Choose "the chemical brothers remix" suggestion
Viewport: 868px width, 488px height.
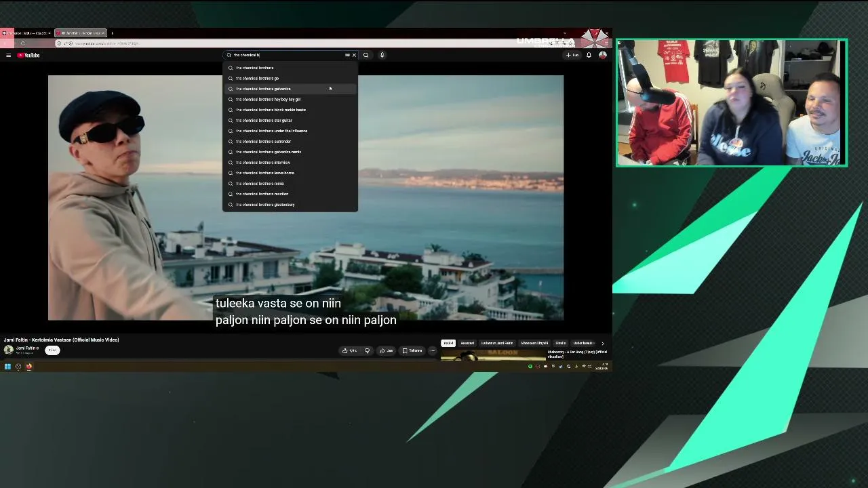pos(290,184)
